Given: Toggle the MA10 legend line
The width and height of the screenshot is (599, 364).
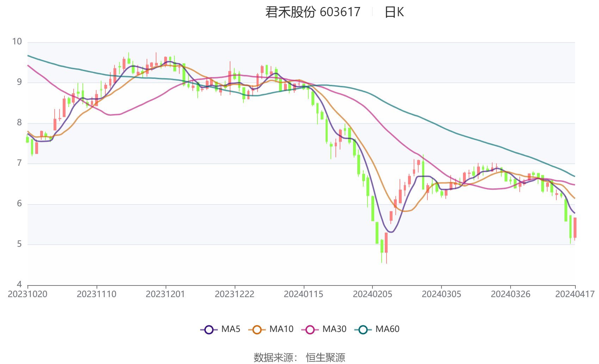Looking at the screenshot, I should [x=271, y=330].
